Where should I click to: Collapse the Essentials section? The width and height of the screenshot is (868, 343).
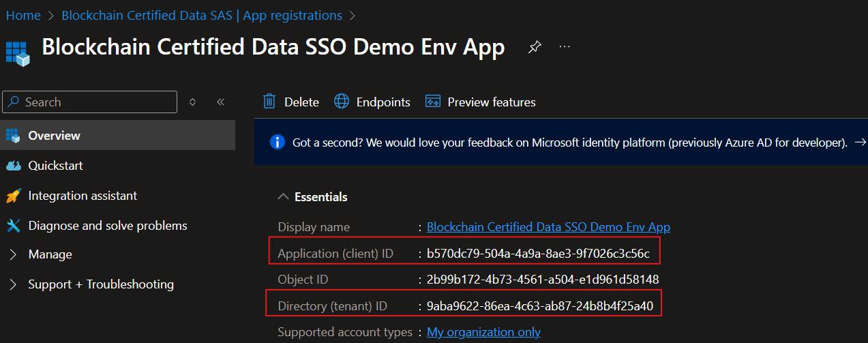click(283, 197)
